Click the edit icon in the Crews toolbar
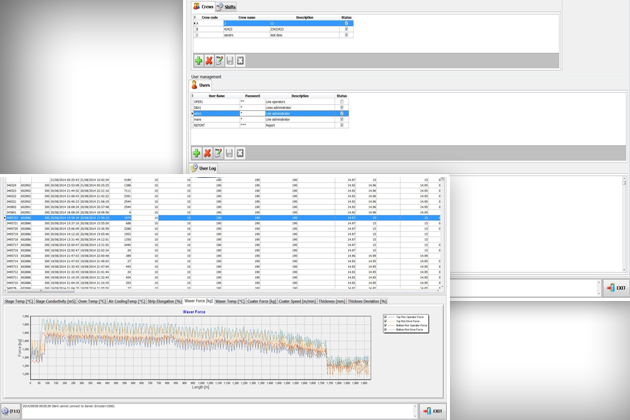Screen dimensions: 630x420 click(x=219, y=61)
